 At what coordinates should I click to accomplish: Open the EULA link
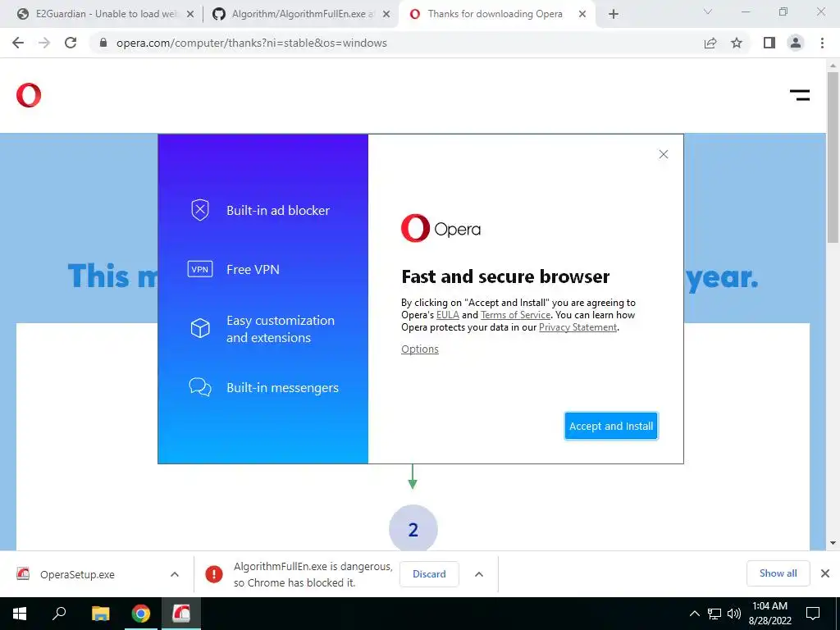[447, 315]
